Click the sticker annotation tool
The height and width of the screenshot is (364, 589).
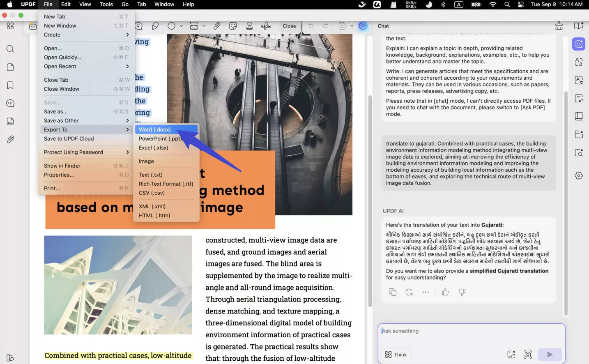pos(233,25)
